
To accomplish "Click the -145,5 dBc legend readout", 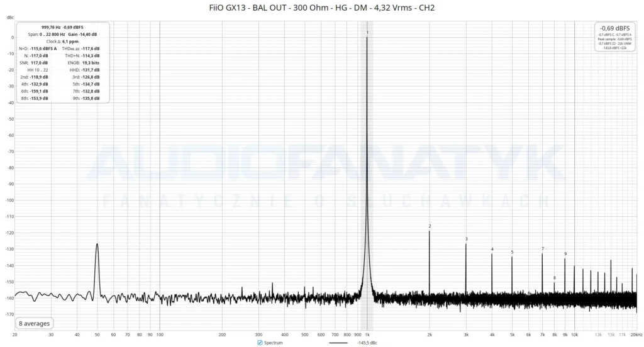I will [x=367, y=343].
